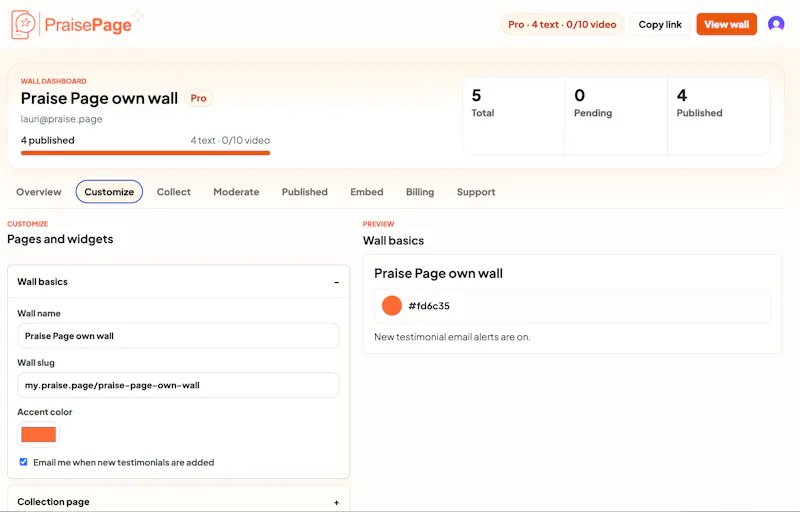Viewport: 800px width, 512px height.
Task: Go to the Support tab
Action: tap(476, 192)
